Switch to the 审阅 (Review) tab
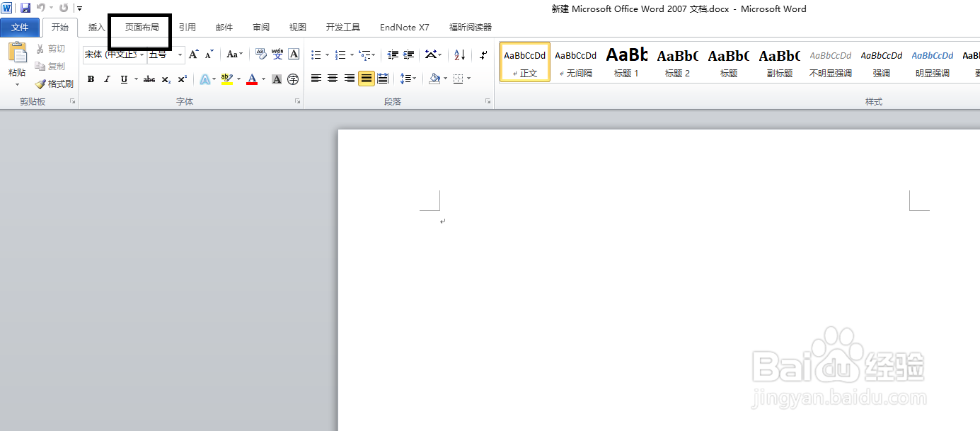This screenshot has height=431, width=980. [261, 28]
